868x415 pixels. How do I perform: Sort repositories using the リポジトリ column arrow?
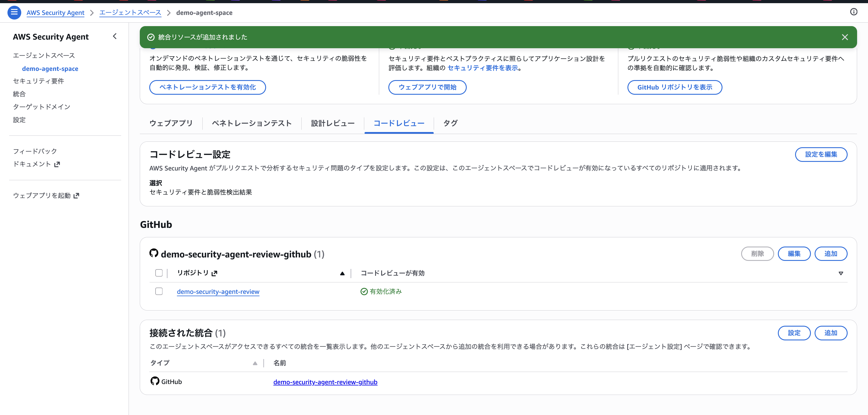(x=342, y=273)
